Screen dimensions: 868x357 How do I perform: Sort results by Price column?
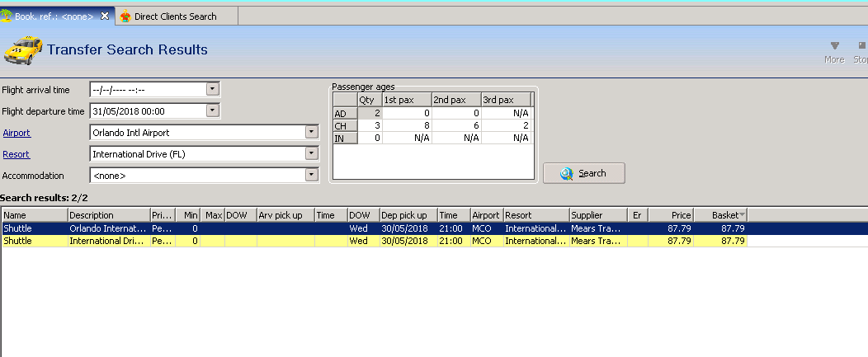671,215
